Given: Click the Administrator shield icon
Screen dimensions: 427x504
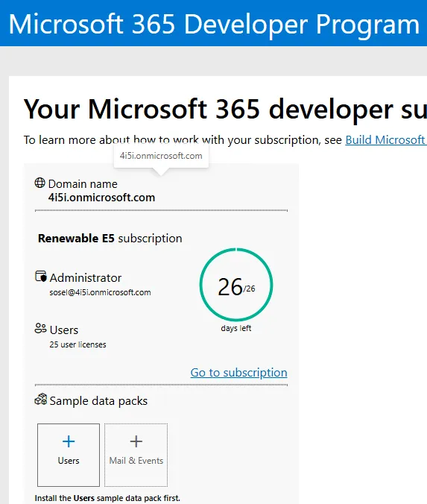Looking at the screenshot, I should [41, 277].
